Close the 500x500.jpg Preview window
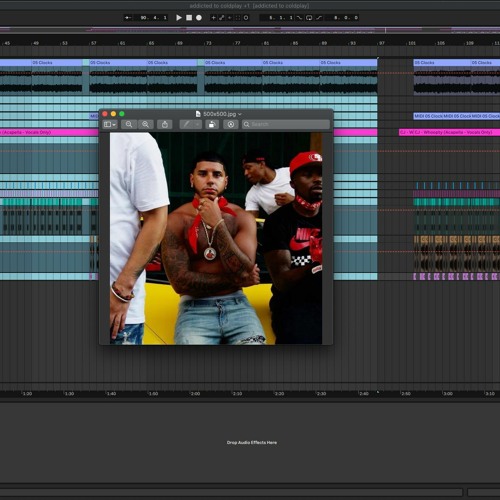This screenshot has height=500, width=500. point(105,114)
